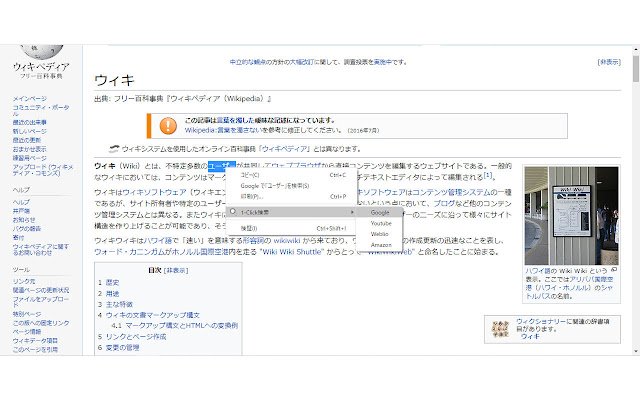Click the orange exclamation warning icon
This screenshot has width=640, height=400.
click(x=168, y=126)
